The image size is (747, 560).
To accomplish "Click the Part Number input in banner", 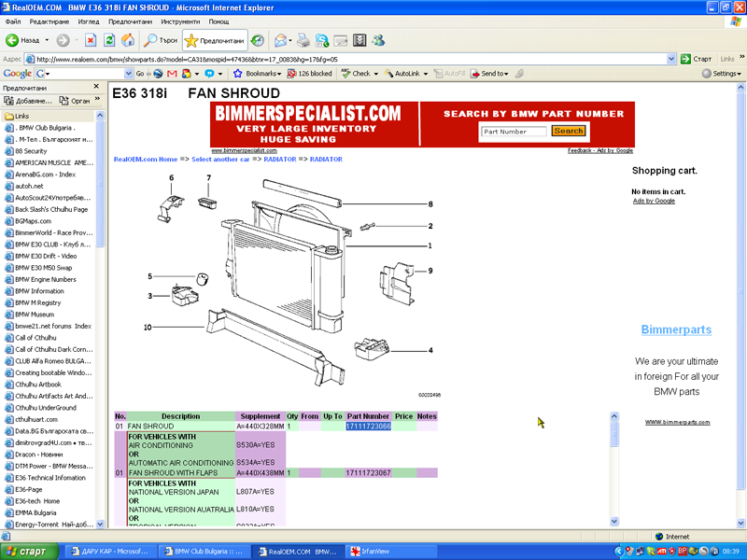I will (x=514, y=132).
